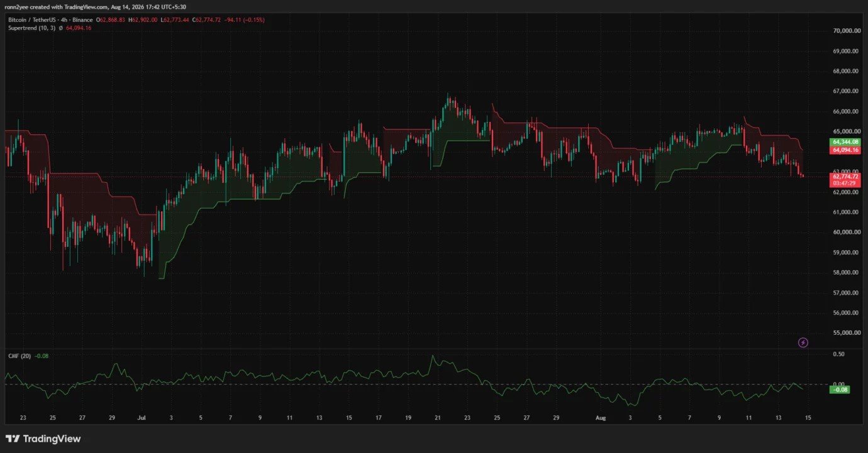Click the Jul label on time axis
The width and height of the screenshot is (868, 453).
[141, 417]
